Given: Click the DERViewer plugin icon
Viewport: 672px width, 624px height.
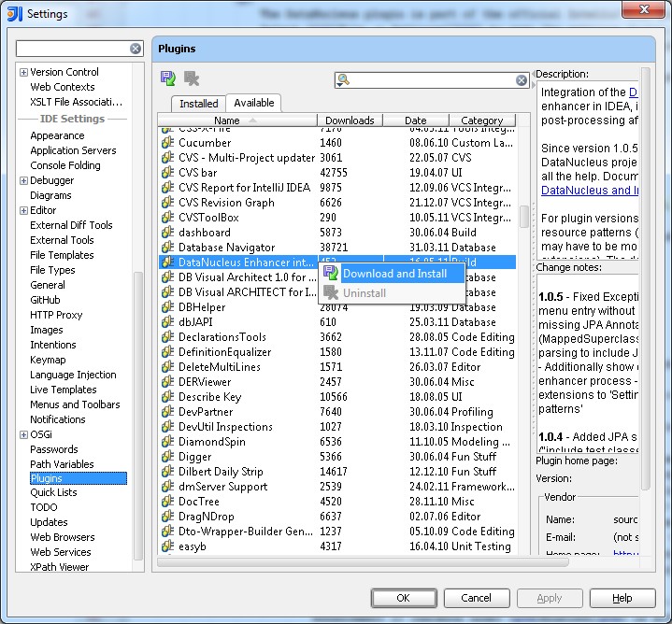Looking at the screenshot, I should click(167, 382).
